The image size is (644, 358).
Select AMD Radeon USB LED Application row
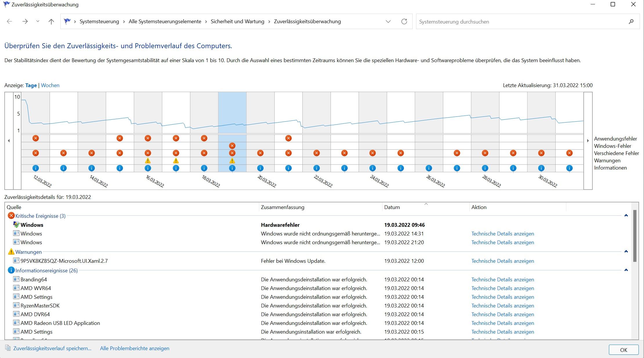(318, 323)
